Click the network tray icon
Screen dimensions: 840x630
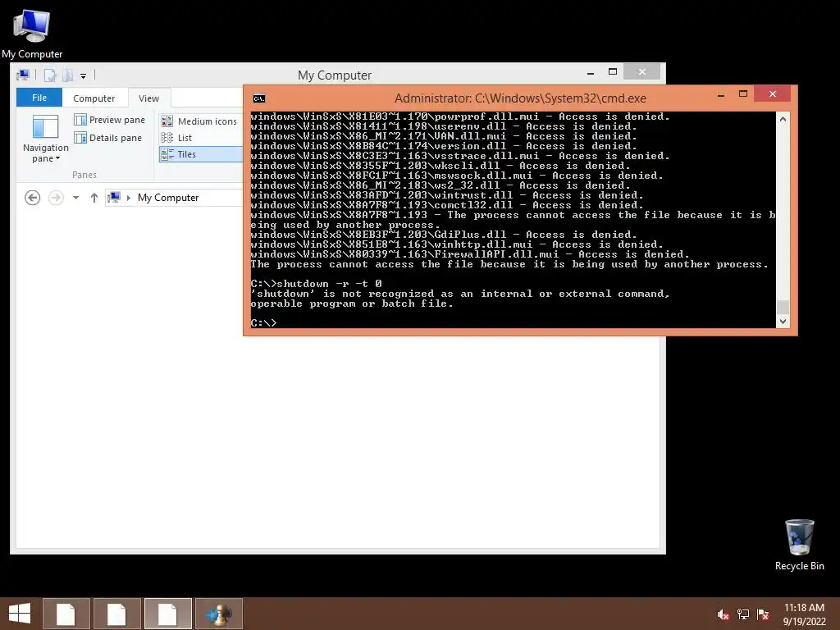[743, 614]
